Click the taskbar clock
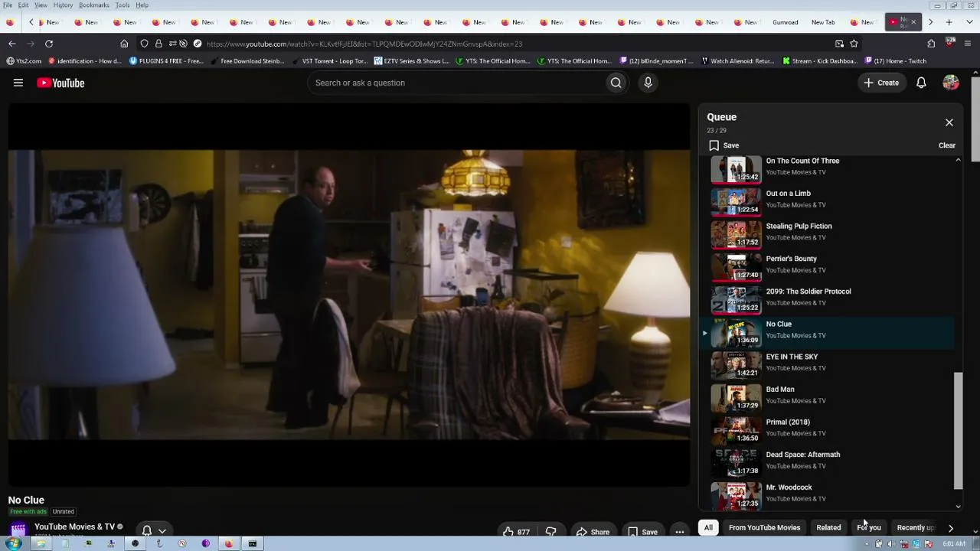The width and height of the screenshot is (980, 551). coord(954,544)
